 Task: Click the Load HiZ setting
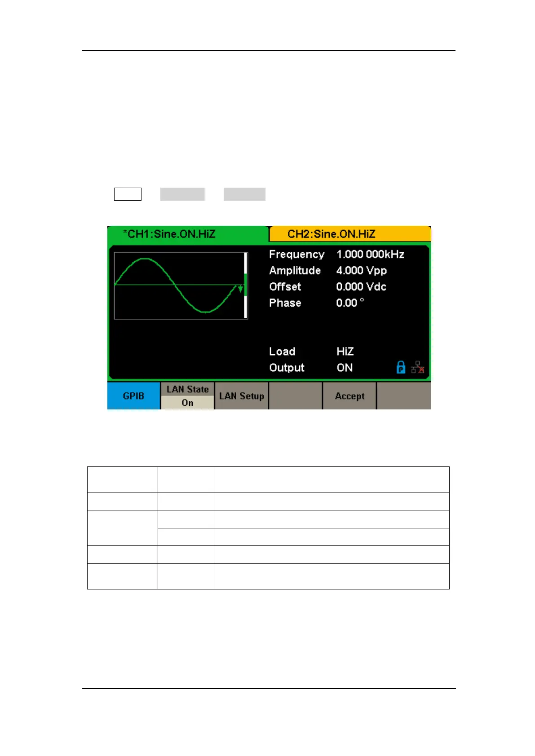345,352
